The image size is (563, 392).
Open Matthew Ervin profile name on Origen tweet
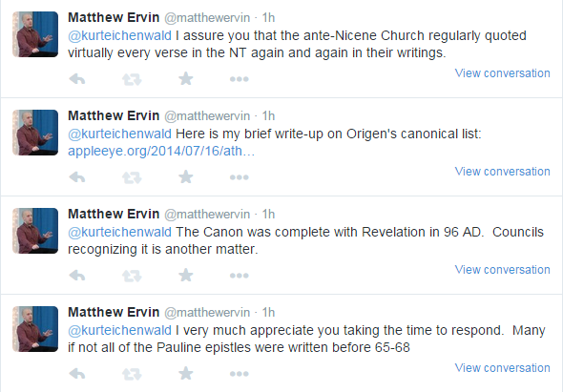[x=114, y=115]
